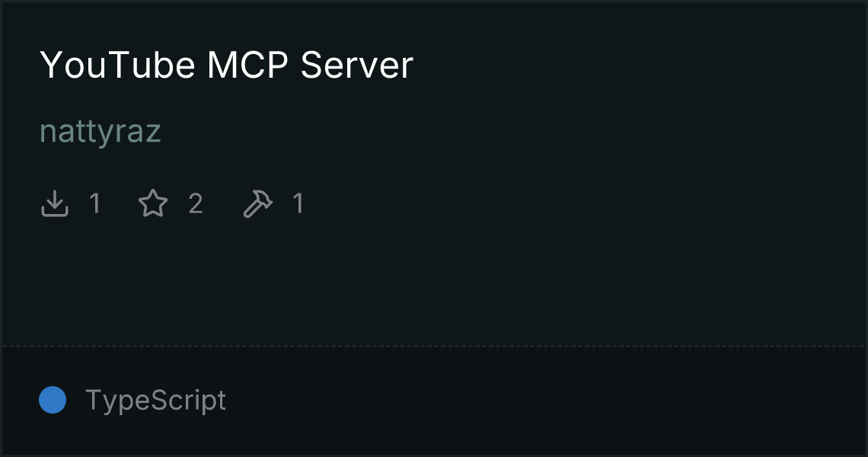Visit the nattyraz author profile link
Image resolution: width=868 pixels, height=457 pixels.
101,132
